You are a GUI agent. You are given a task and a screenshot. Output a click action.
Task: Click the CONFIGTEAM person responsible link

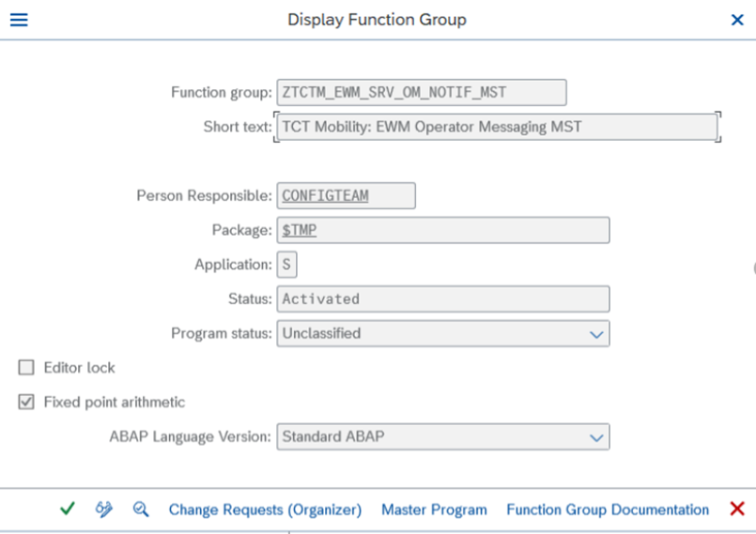tap(325, 195)
